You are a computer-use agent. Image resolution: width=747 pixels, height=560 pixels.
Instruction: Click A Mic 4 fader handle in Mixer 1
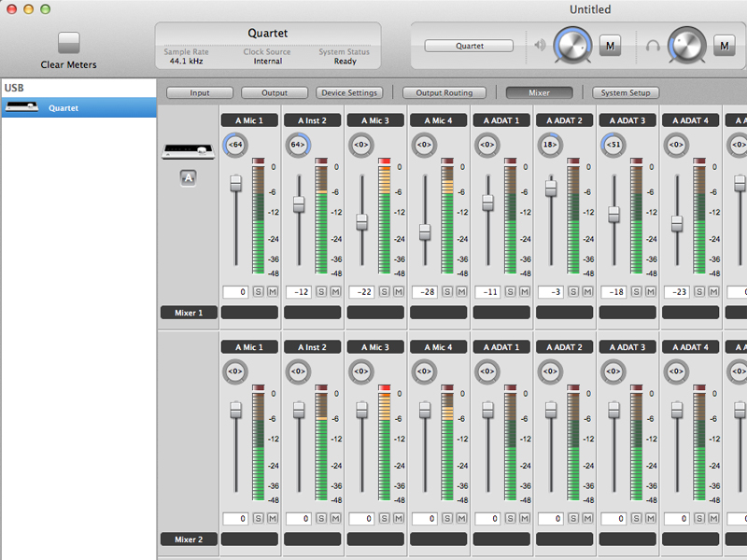coord(425,231)
